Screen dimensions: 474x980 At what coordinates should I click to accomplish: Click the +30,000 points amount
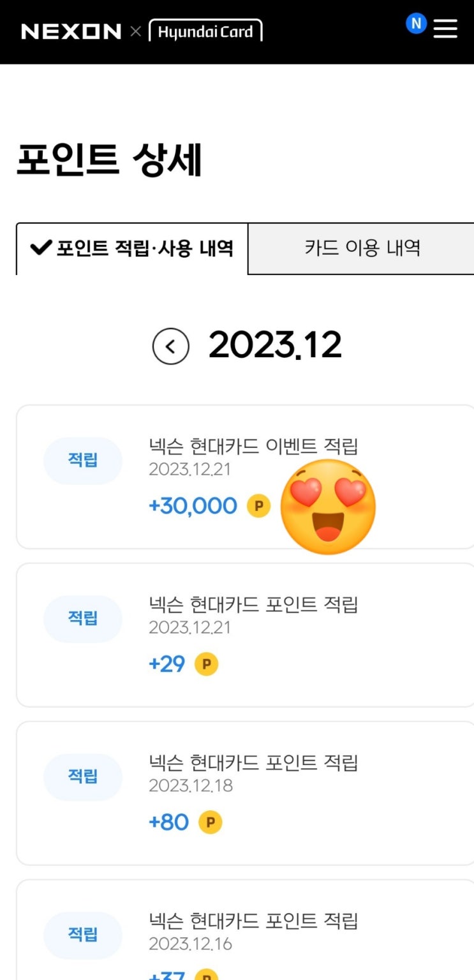coord(193,506)
